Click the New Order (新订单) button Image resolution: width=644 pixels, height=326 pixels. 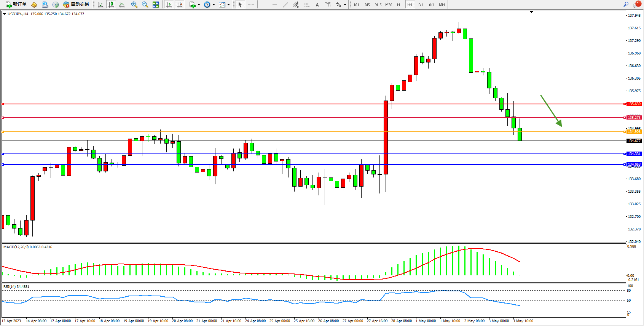click(x=16, y=5)
